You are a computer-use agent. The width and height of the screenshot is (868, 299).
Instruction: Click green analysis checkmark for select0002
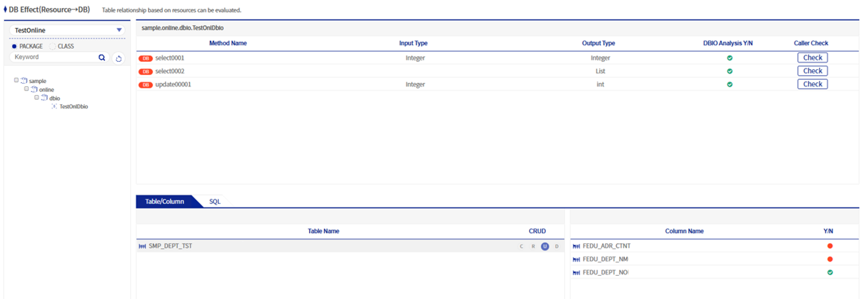point(729,71)
